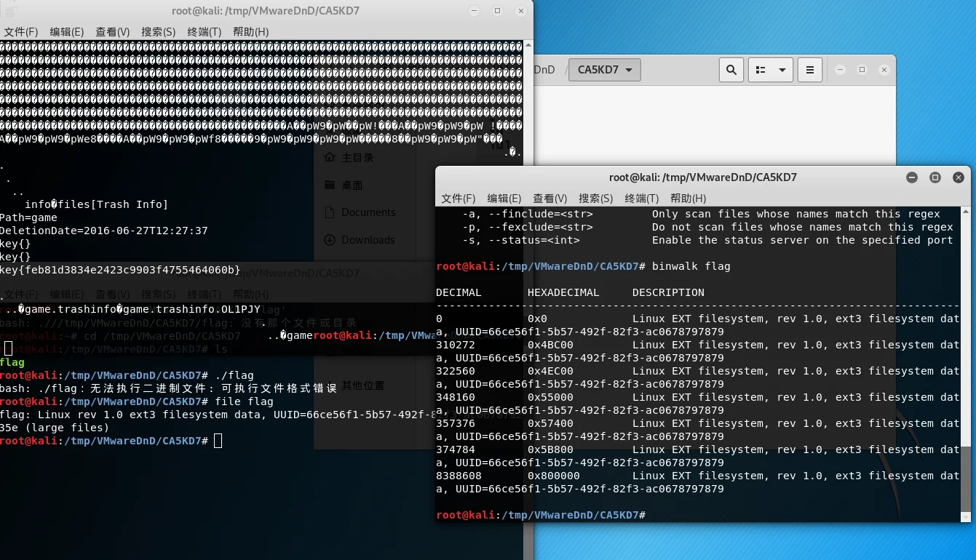Viewport: 976px width, 560px height.
Task: Click decimal offset 322560 in binwalk output
Action: (456, 371)
